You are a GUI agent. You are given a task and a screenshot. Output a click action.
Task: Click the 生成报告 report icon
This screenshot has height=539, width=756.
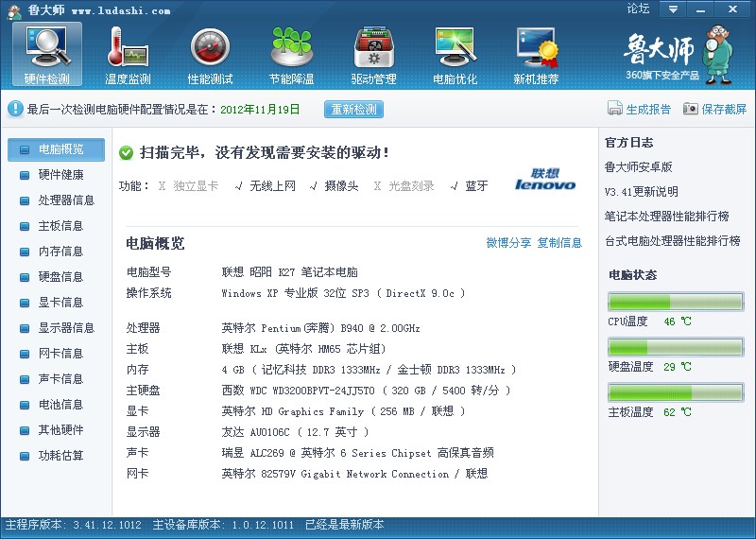(615, 109)
